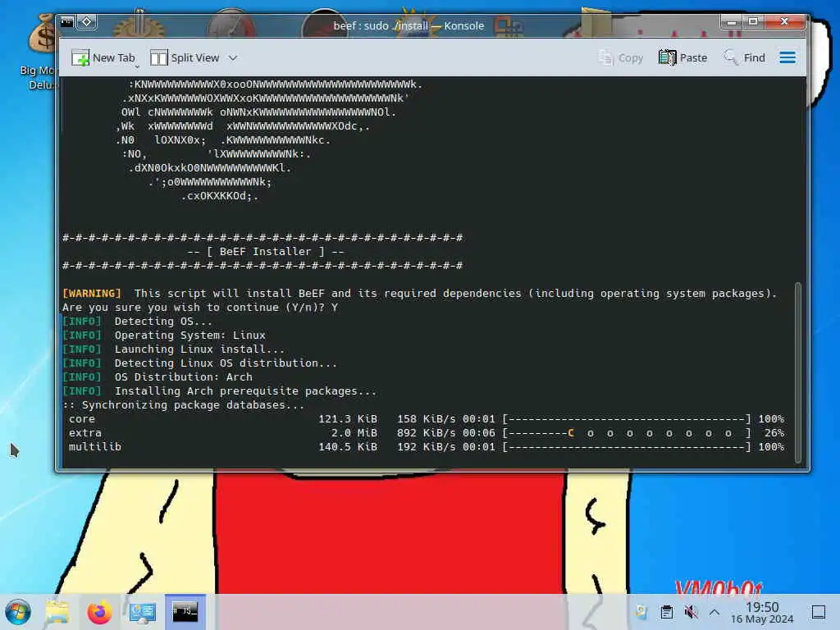Open system settings taskbar icon

[x=143, y=612]
